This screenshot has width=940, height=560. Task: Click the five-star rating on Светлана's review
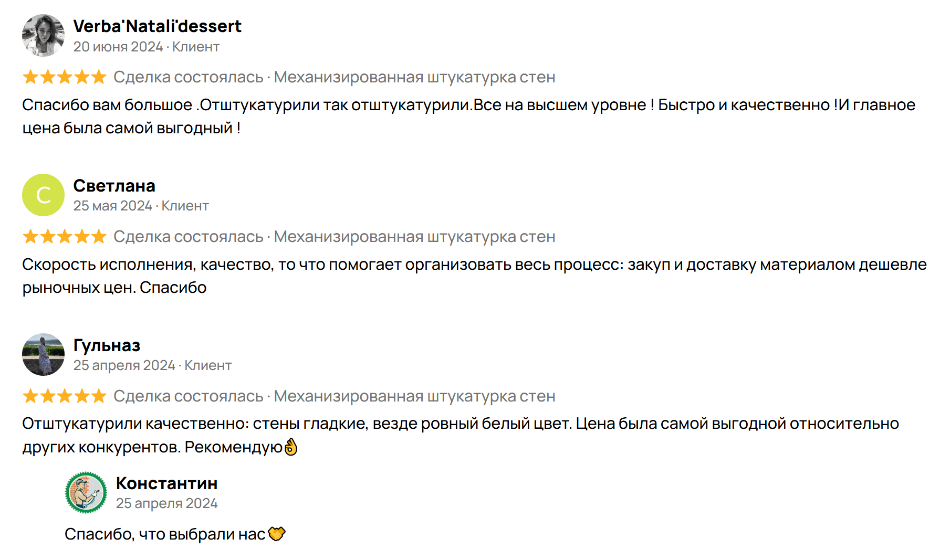[65, 237]
